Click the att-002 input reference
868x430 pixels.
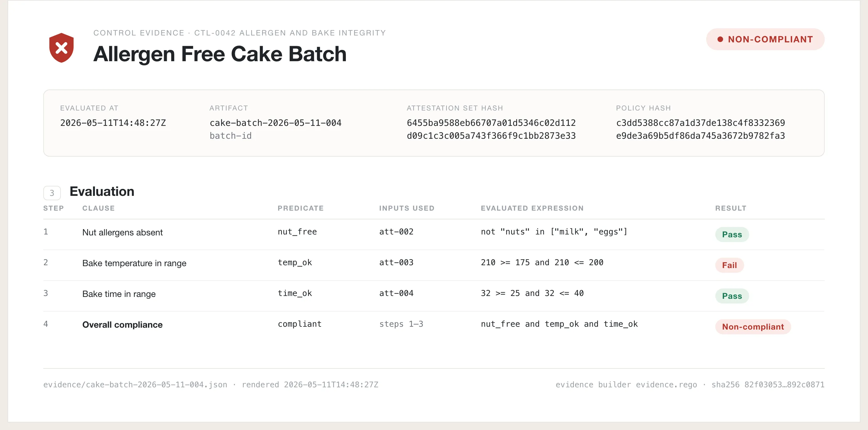pos(396,232)
